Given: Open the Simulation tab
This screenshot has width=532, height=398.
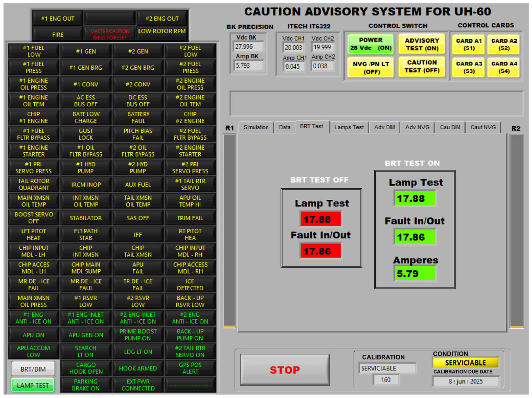Looking at the screenshot, I should point(256,127).
